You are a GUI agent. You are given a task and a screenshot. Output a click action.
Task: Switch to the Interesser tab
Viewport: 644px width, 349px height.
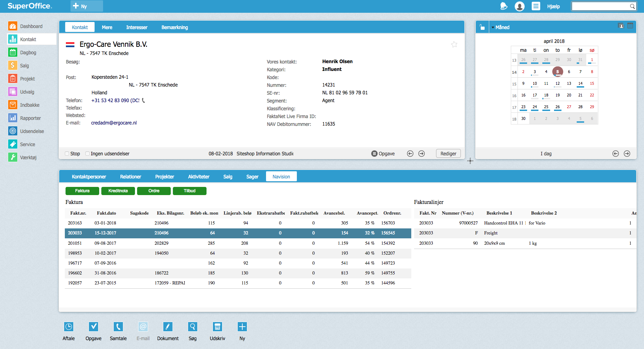pos(137,27)
